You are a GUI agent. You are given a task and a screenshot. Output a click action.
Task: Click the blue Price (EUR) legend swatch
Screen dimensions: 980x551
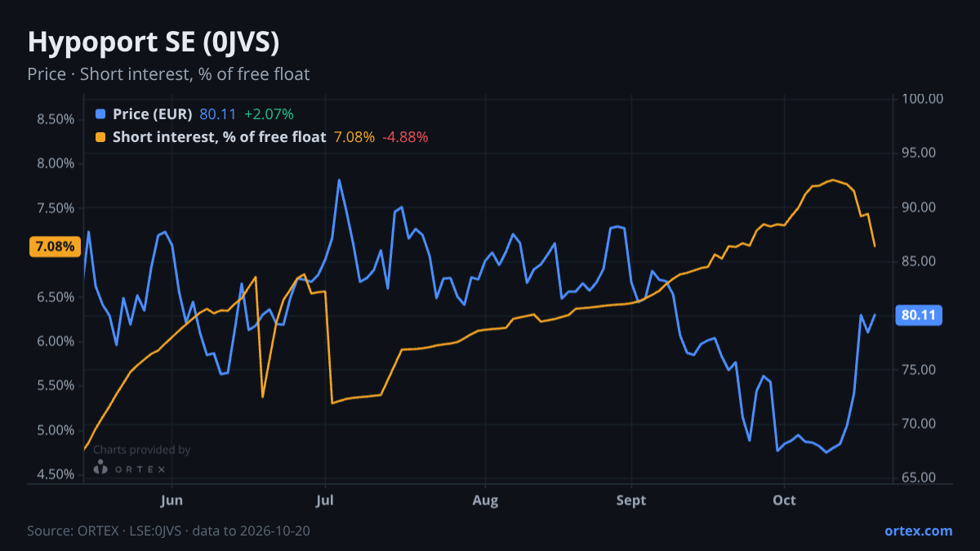coord(100,114)
